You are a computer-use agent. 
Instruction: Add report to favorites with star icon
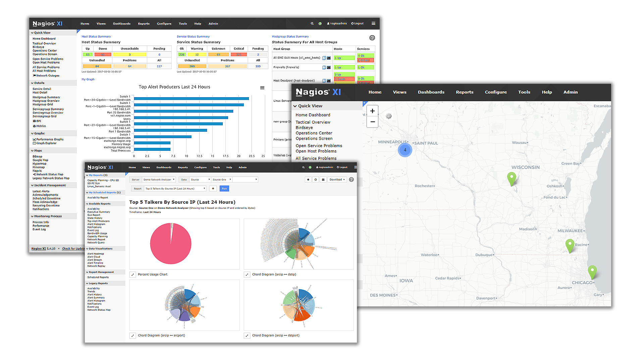click(308, 180)
